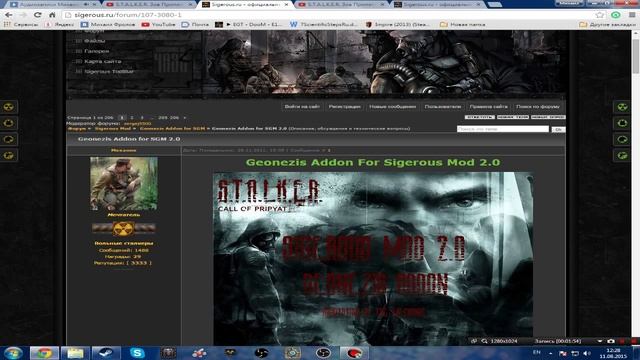
Task: Click the radiation rank badge under the avatar
Action: [x=124, y=229]
